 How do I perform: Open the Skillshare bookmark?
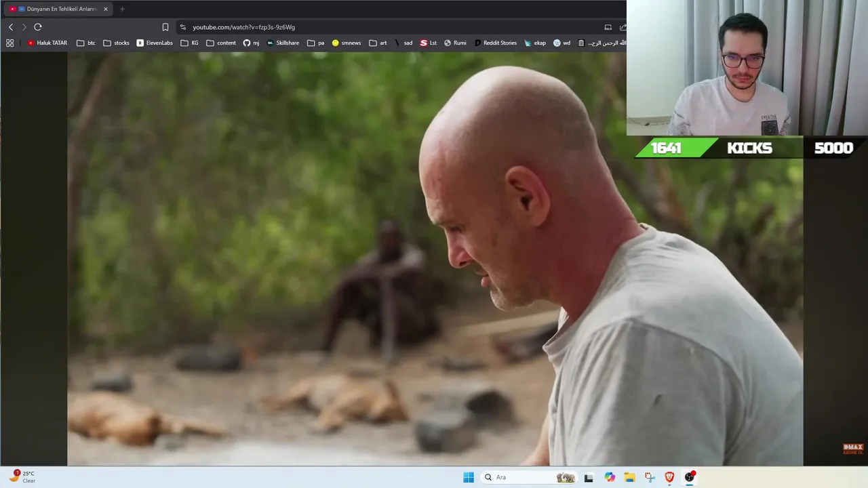pos(283,43)
